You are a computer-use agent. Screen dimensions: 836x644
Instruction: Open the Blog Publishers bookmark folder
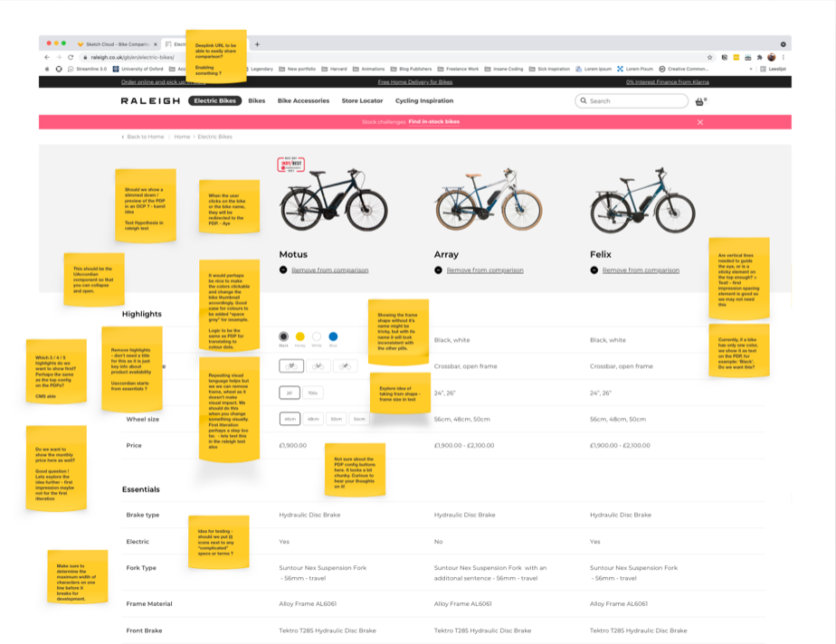click(x=411, y=69)
